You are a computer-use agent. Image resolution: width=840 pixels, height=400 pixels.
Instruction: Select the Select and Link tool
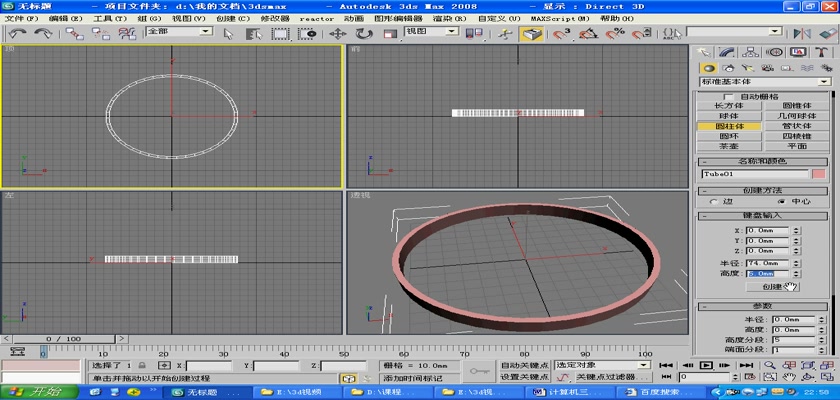[x=74, y=34]
